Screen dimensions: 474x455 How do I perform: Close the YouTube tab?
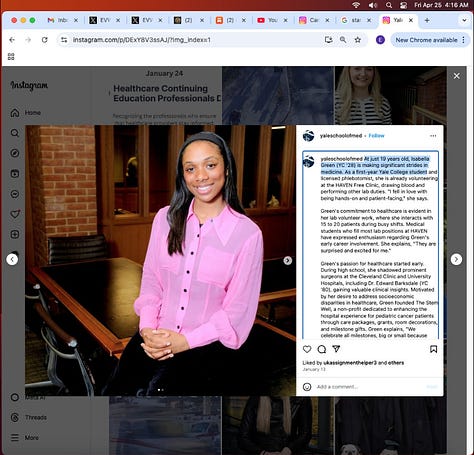pyautogui.click(x=286, y=20)
